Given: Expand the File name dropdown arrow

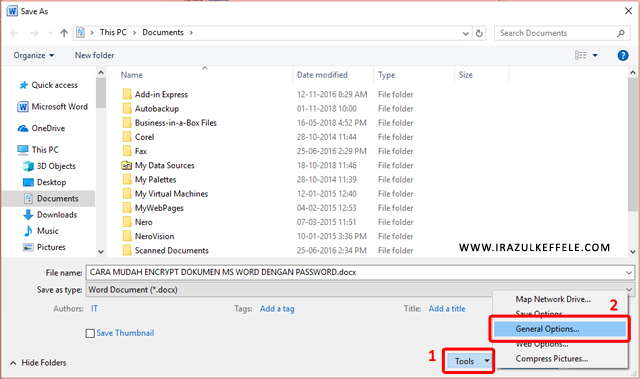Looking at the screenshot, I should 629,272.
